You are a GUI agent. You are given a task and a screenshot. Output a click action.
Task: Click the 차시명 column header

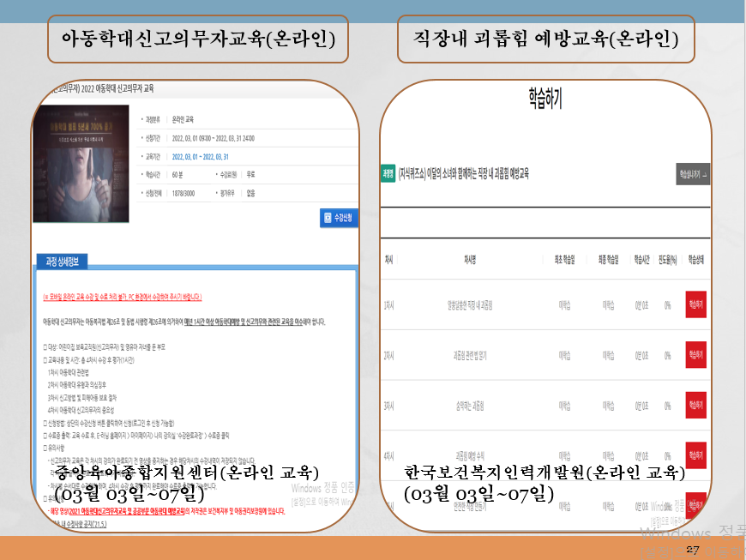tap(470, 259)
